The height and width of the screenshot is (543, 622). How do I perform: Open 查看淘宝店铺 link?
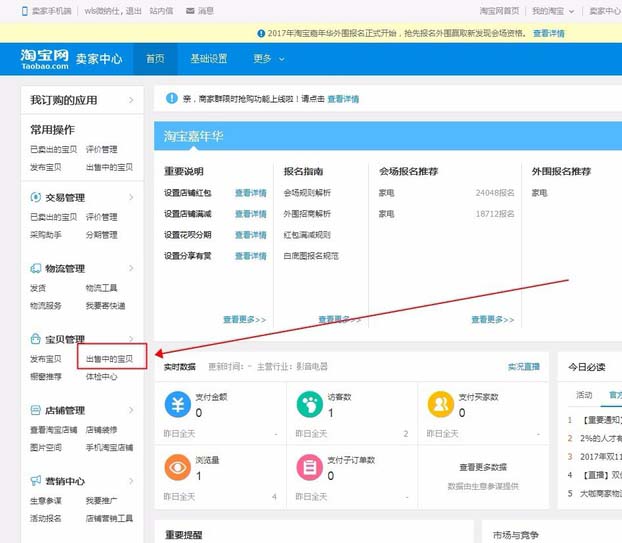pyautogui.click(x=54, y=430)
